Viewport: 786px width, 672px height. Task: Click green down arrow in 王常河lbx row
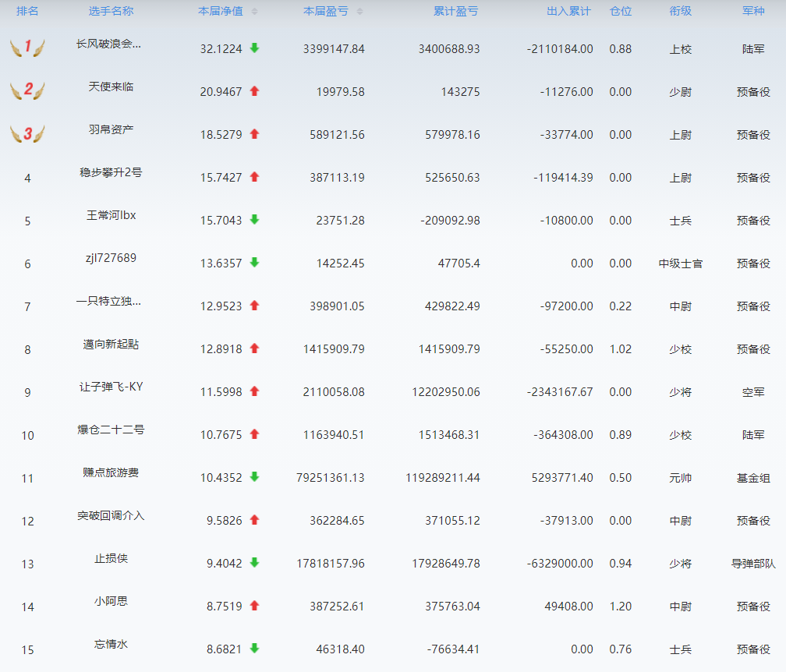pyautogui.click(x=255, y=220)
